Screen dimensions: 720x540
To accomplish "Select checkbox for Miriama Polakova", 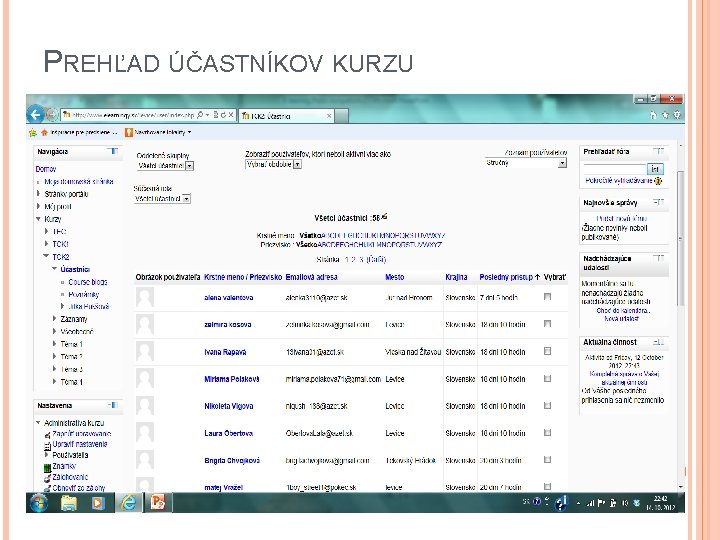I will pyautogui.click(x=547, y=378).
